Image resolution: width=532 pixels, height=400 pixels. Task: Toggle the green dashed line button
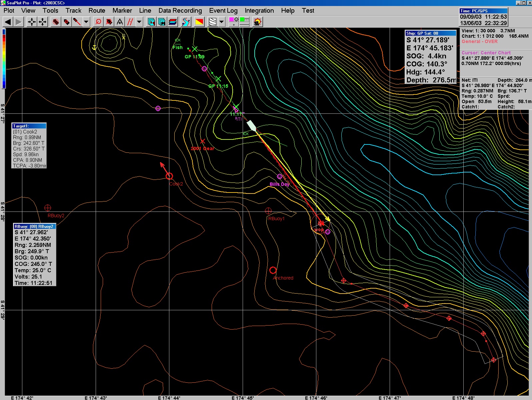point(244,20)
